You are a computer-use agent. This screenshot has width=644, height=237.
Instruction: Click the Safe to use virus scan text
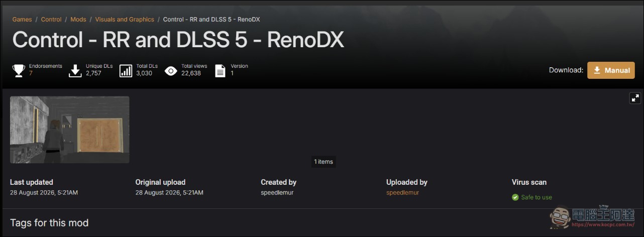[536, 197]
